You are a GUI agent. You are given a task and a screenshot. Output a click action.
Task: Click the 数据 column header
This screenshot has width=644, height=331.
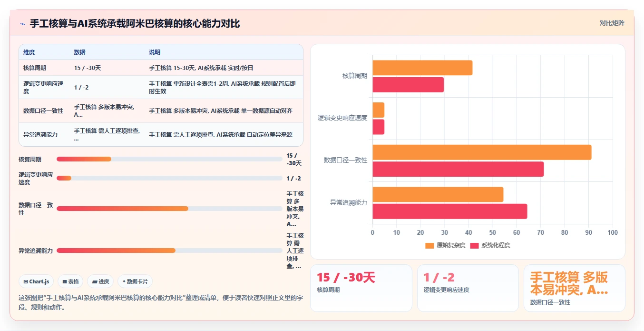click(x=80, y=52)
